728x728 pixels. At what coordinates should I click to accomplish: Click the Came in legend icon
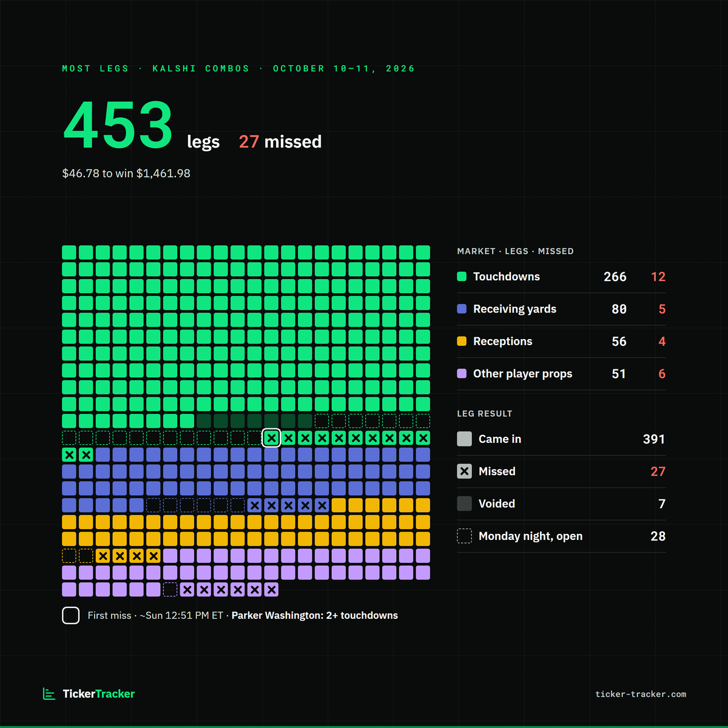(464, 439)
